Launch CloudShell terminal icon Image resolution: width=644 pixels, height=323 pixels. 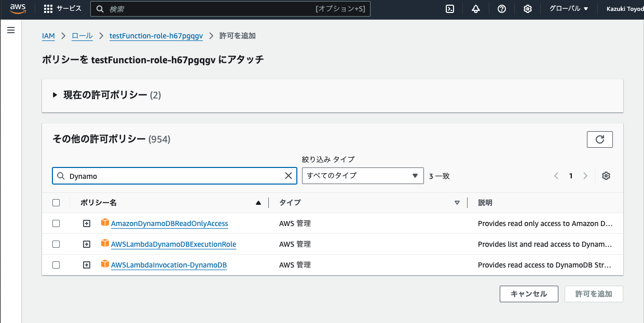450,9
